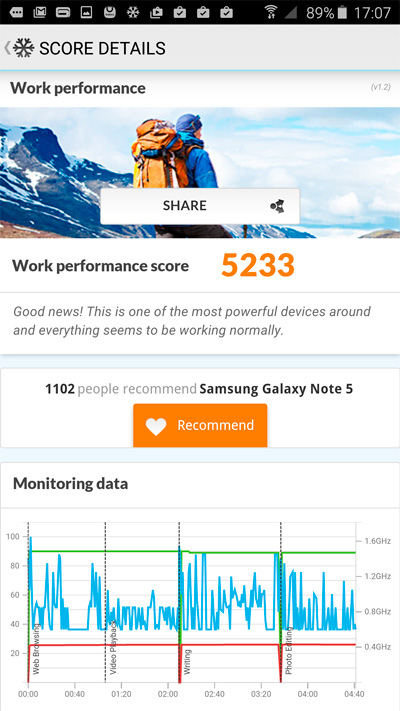Select the Web Browsing marker on chart
The image size is (400, 711).
[36, 649]
